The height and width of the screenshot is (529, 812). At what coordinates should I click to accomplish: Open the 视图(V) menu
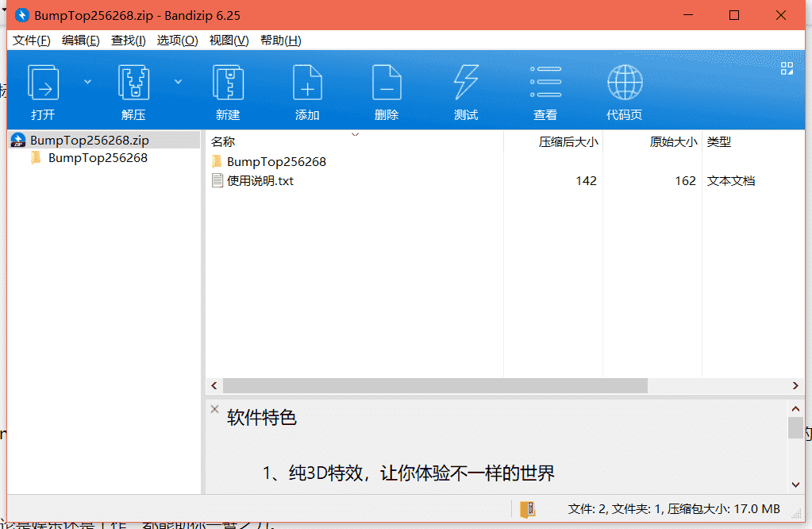click(x=229, y=41)
